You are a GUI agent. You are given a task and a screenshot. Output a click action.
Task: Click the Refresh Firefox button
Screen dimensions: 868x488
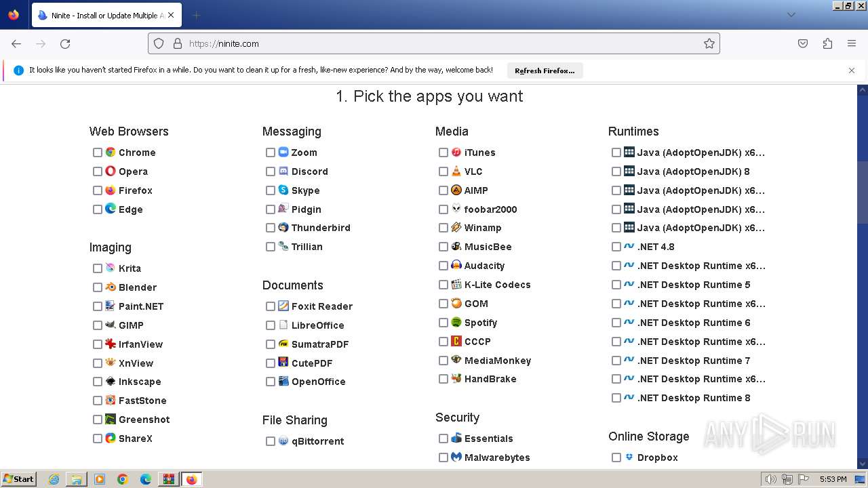click(x=545, y=70)
